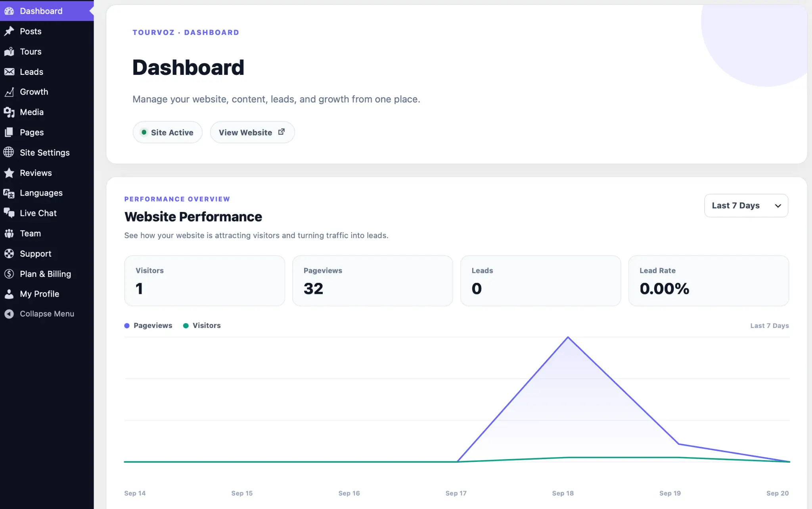Click the TOURVOZ · DASHBOARD breadcrumb text
This screenshot has width=812, height=509.
coord(186,32)
